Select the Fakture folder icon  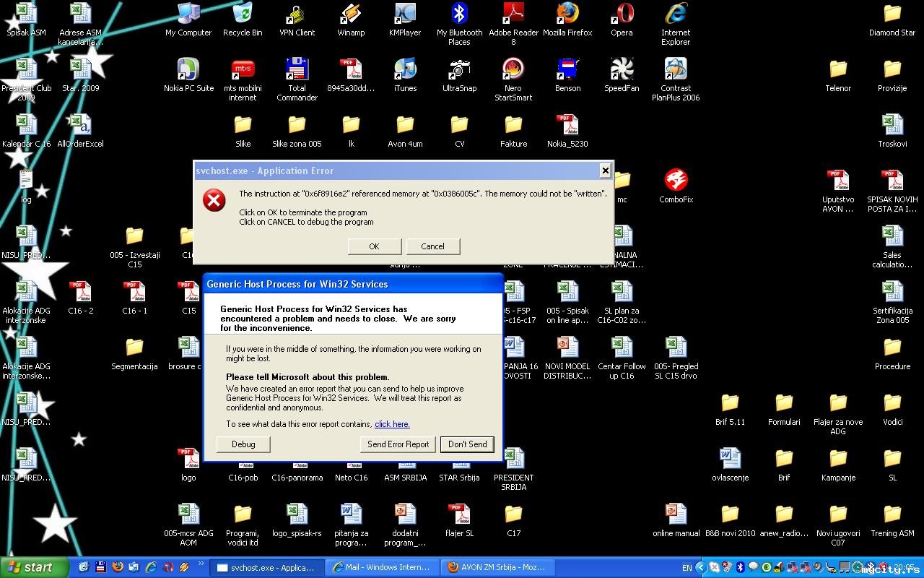pos(513,131)
